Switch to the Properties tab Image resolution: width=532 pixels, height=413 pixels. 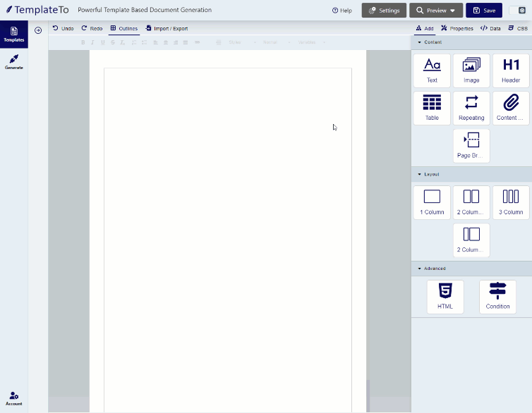[x=457, y=29]
